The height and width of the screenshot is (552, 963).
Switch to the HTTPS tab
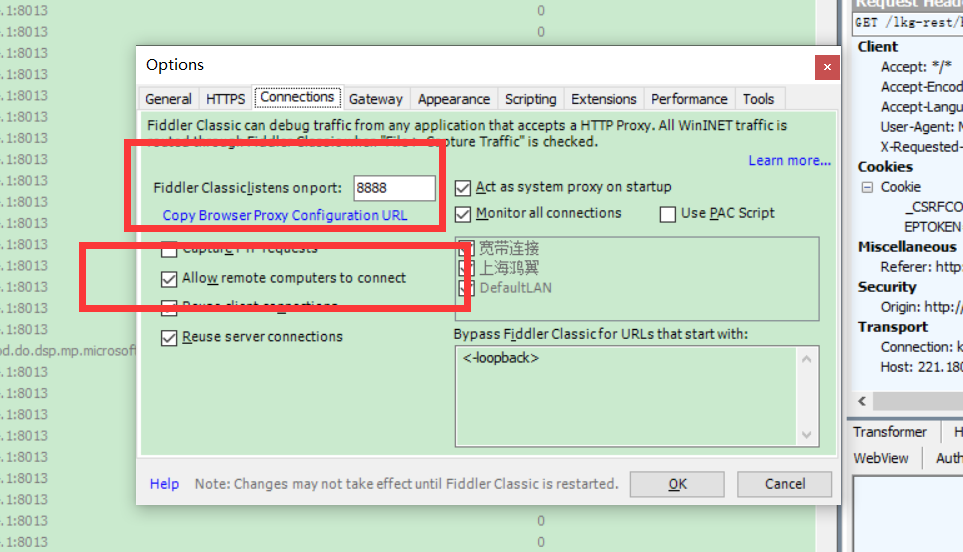225,99
